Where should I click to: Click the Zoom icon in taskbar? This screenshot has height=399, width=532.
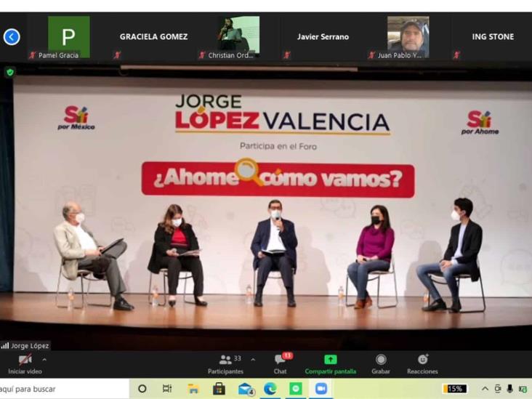coord(321,389)
